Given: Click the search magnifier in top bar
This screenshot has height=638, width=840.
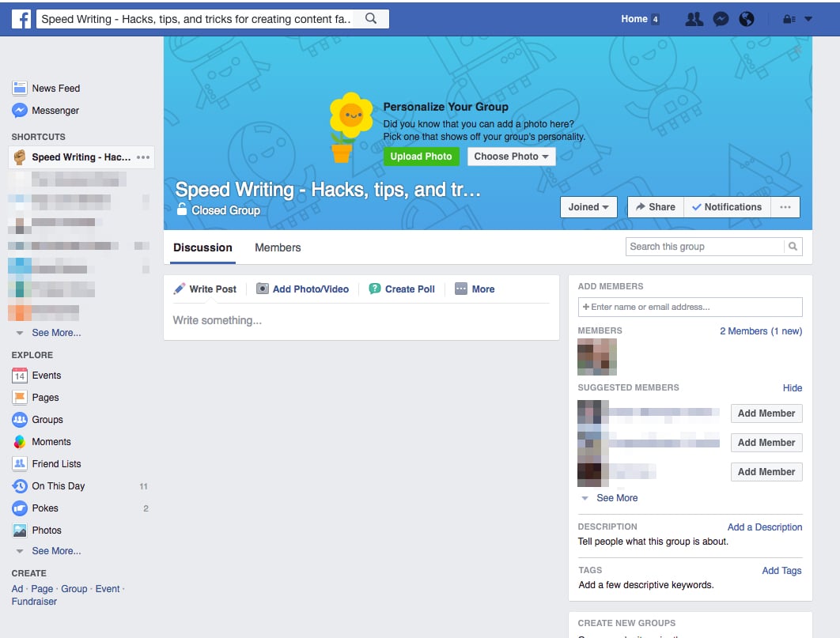Looking at the screenshot, I should [371, 19].
